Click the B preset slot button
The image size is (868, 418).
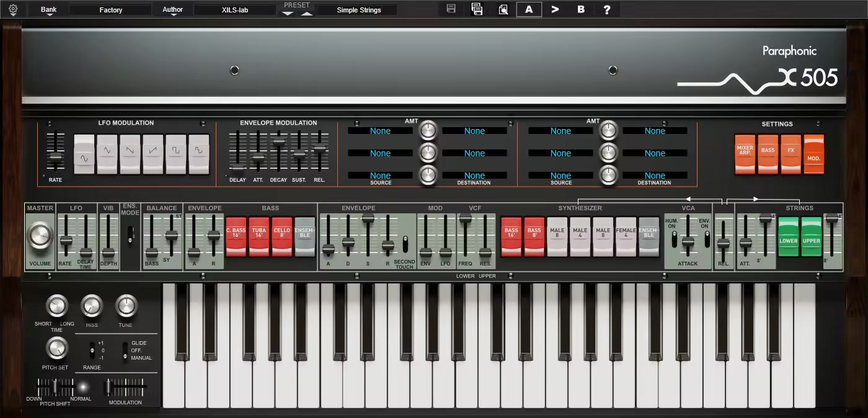click(x=581, y=9)
